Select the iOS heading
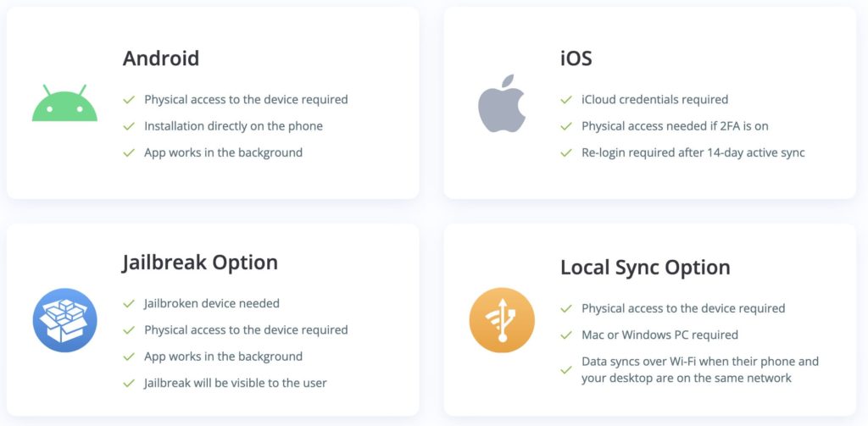This screenshot has height=426, width=868. click(576, 58)
